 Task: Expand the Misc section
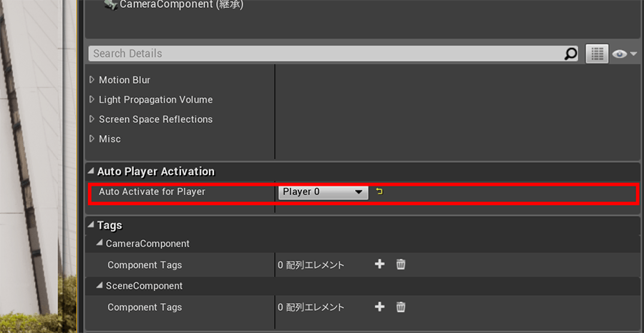click(92, 139)
